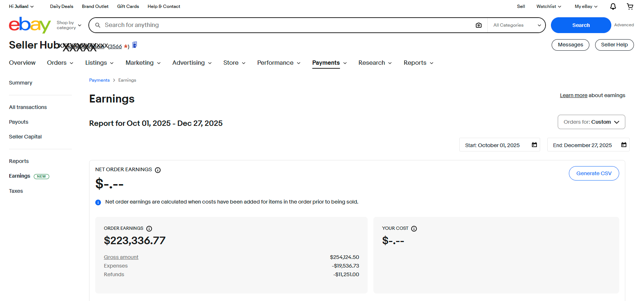Open the shopping cart

(630, 6)
